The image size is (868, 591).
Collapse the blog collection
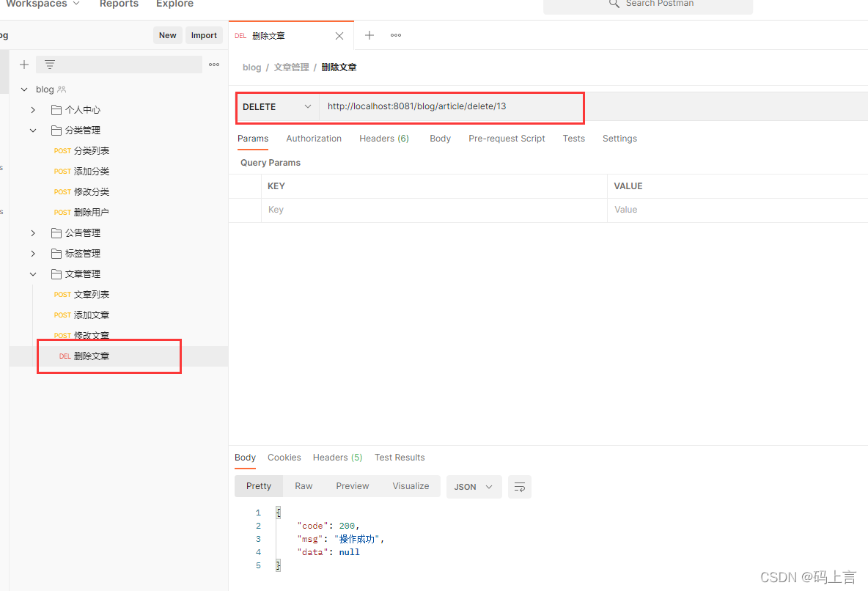23,89
